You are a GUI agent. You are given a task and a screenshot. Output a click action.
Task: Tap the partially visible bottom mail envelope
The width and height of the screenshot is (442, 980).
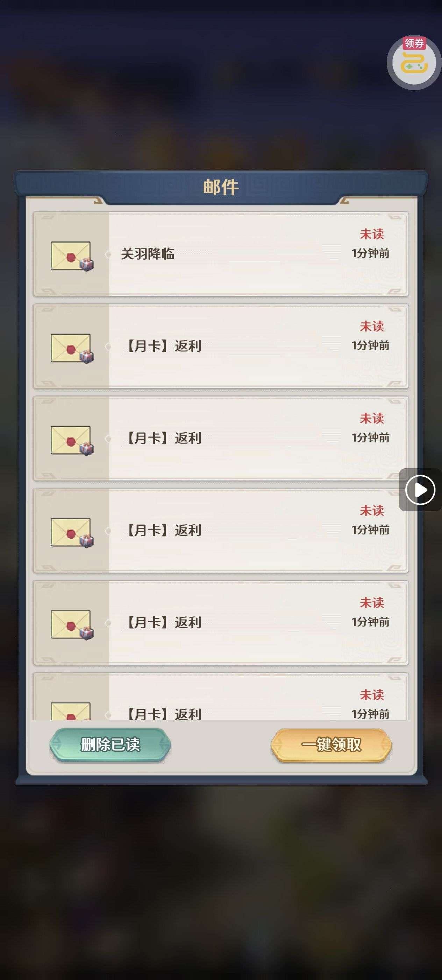tap(71, 711)
